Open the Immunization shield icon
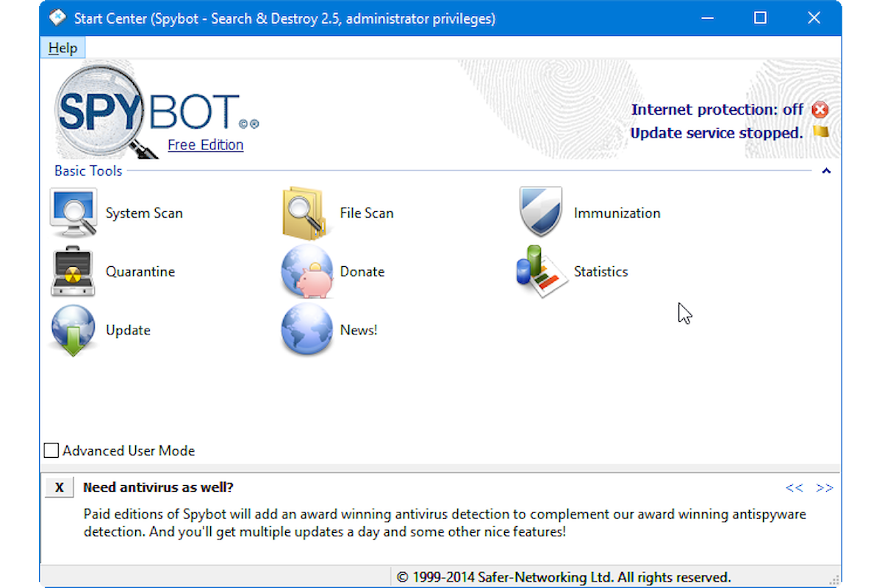 (541, 212)
